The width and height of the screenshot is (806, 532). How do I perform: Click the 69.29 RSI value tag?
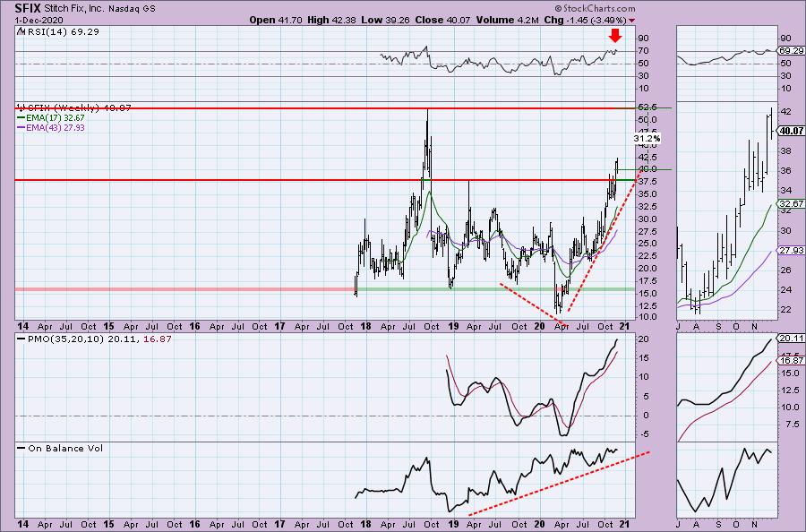point(792,51)
